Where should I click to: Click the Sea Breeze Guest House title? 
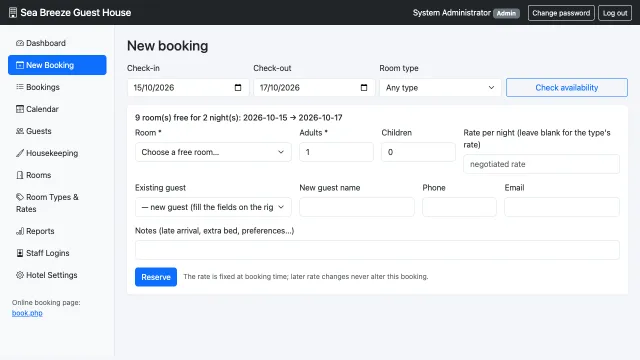pyautogui.click(x=76, y=13)
